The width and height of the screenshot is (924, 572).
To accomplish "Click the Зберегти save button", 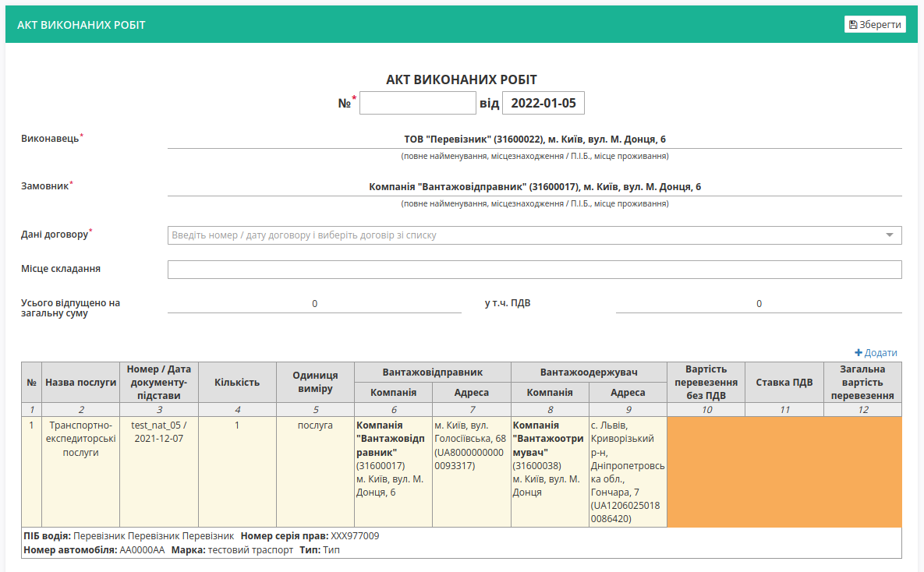I will click(x=875, y=24).
